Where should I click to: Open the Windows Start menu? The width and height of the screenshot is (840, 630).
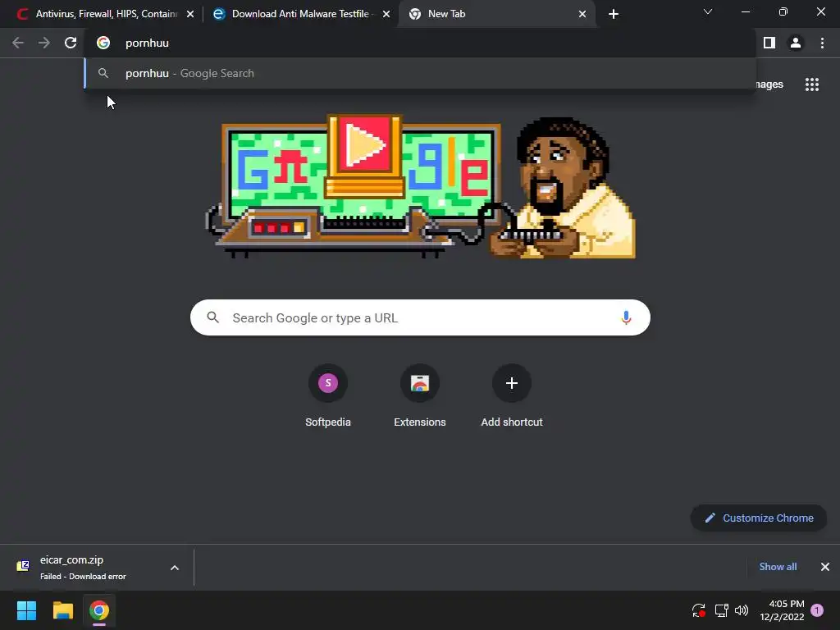[26, 610]
